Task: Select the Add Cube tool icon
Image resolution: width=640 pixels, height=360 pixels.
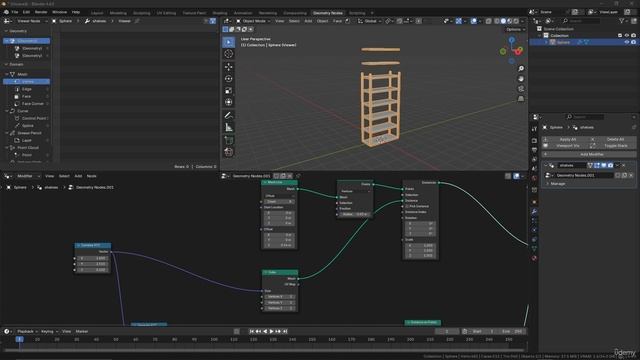Action: point(229,140)
